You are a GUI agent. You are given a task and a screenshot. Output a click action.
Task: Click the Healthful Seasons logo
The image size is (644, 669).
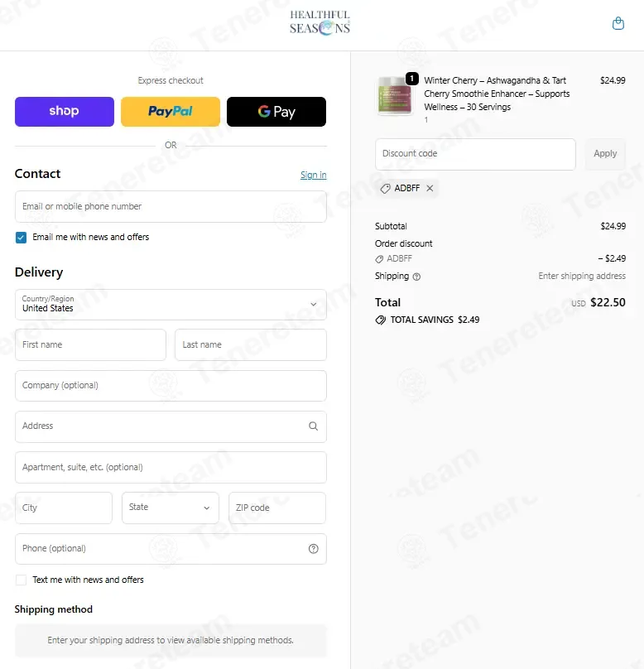[x=320, y=22]
